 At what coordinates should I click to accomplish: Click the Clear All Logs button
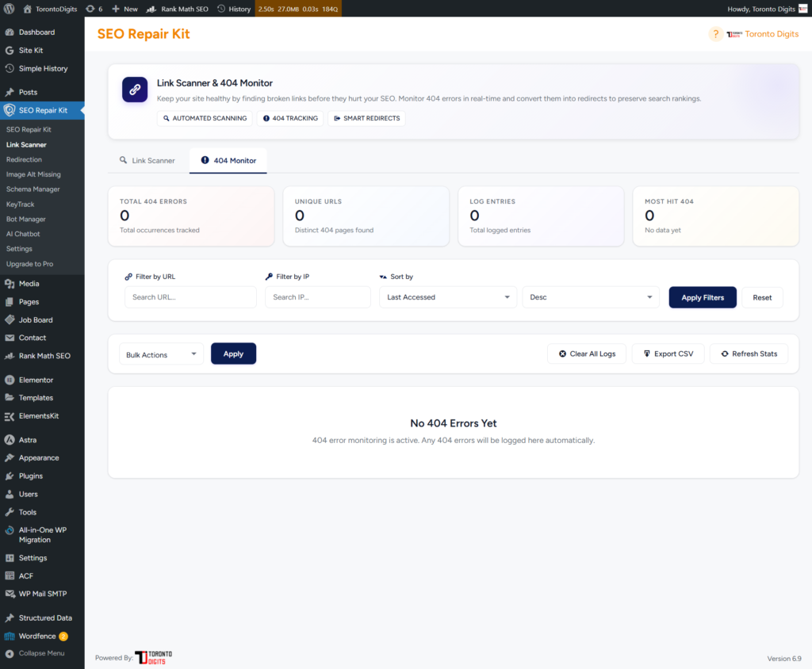tap(586, 354)
